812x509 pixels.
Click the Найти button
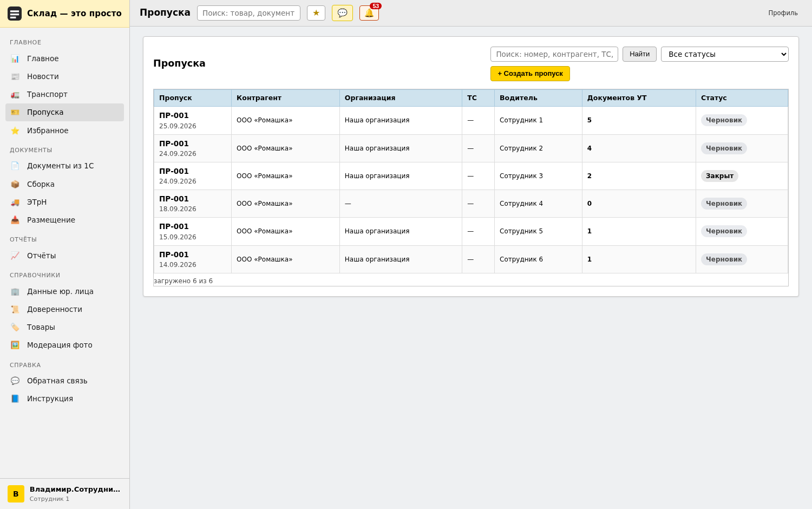639,54
